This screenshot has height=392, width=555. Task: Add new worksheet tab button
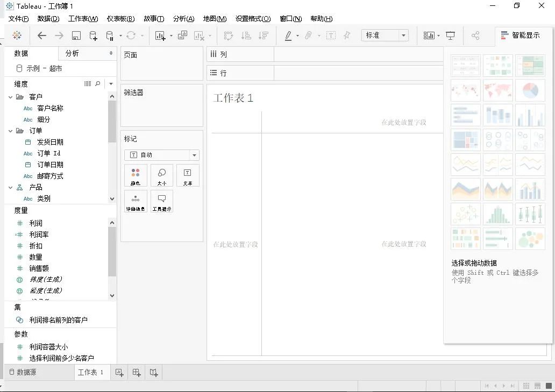tap(119, 373)
